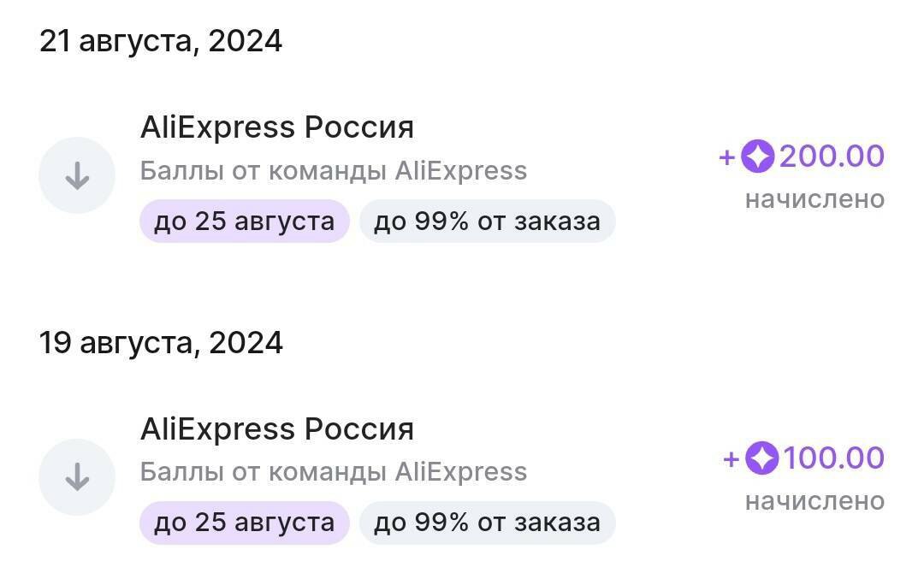The height and width of the screenshot is (579, 924).
Task: Click 'начислено' status under 100.00
Action: [814, 501]
